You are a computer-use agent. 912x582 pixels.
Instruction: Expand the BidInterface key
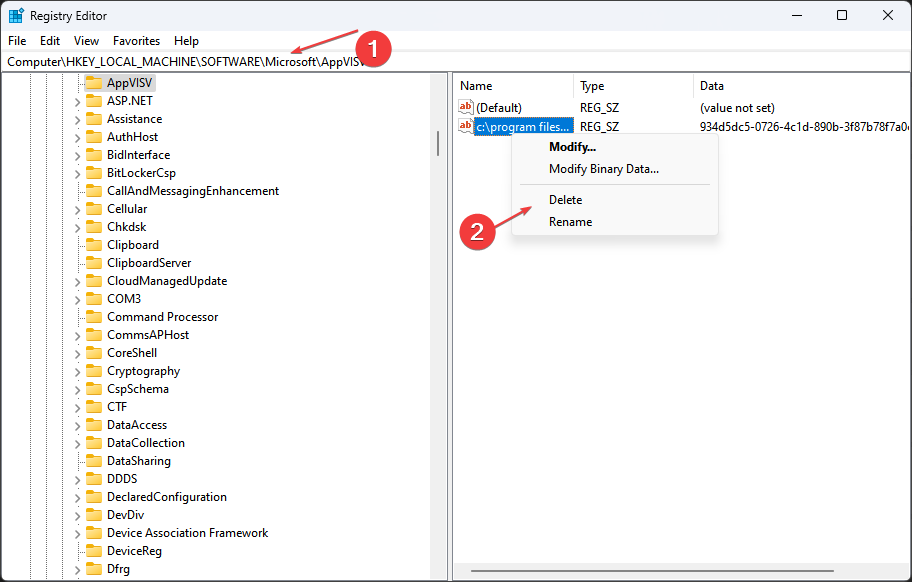(x=77, y=156)
